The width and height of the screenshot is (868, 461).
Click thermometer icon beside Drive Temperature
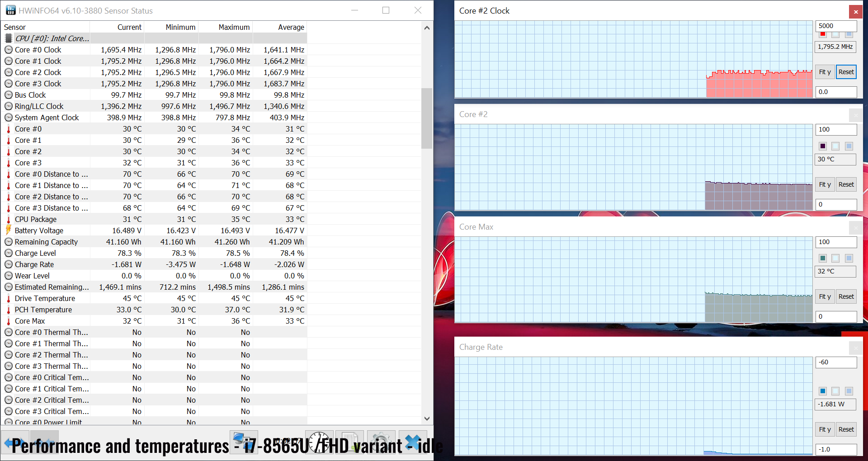point(9,298)
